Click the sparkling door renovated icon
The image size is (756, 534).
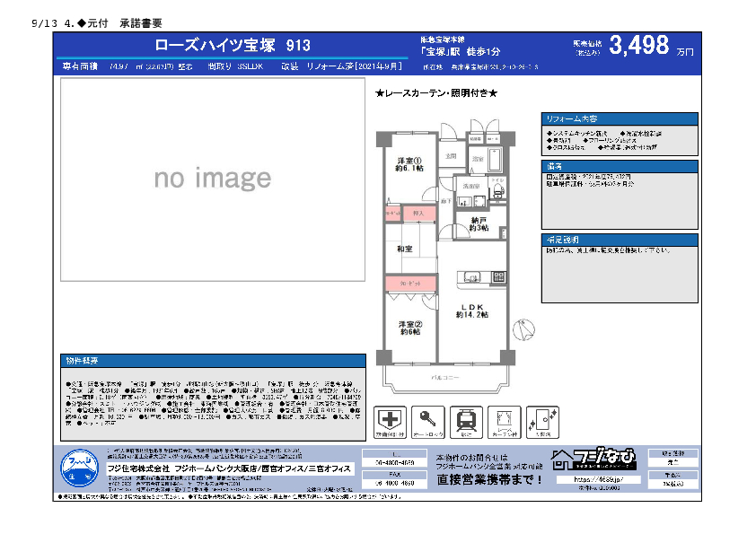point(543,420)
